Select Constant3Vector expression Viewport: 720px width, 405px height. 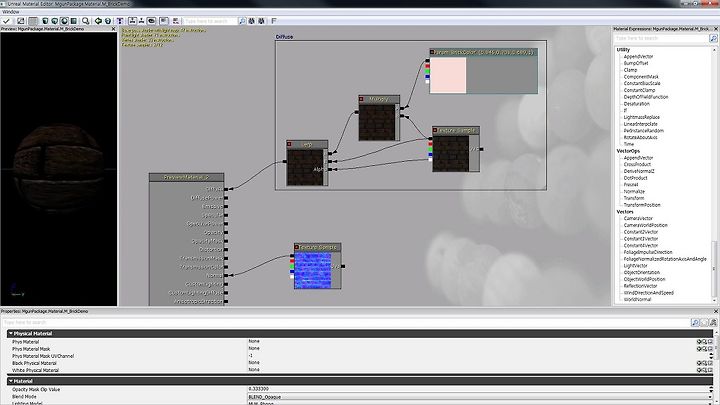641,239
